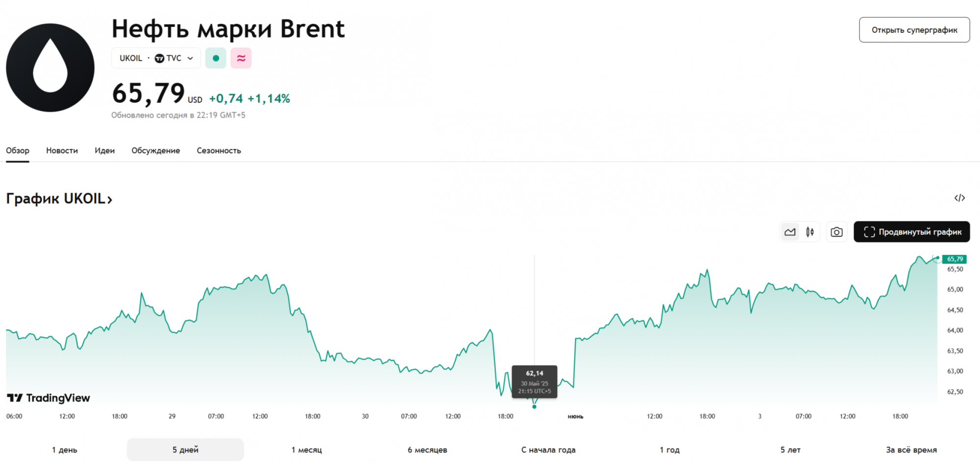Image resolution: width=980 pixels, height=465 pixels.
Task: Select the 1 день time range
Action: 65,450
